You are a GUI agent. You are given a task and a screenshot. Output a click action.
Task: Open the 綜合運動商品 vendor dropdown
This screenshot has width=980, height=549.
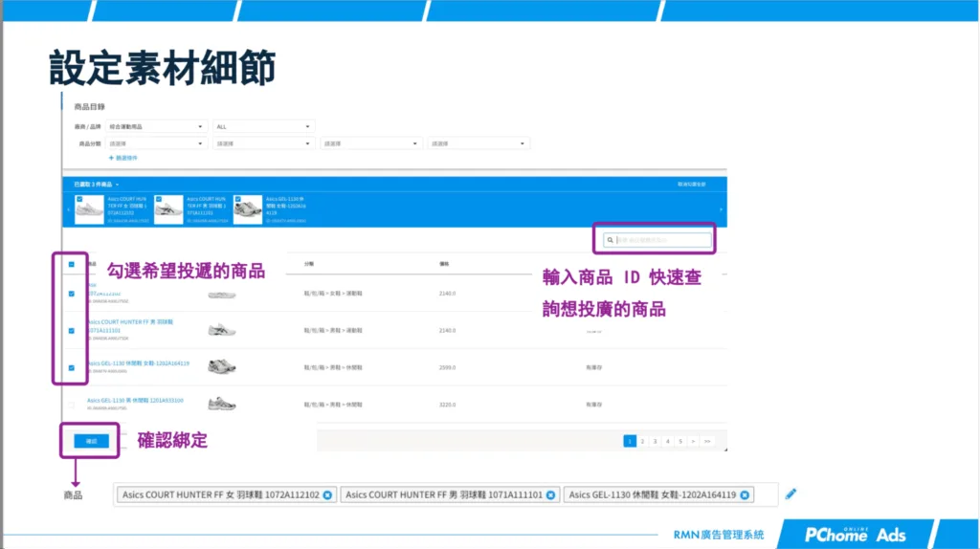click(155, 127)
